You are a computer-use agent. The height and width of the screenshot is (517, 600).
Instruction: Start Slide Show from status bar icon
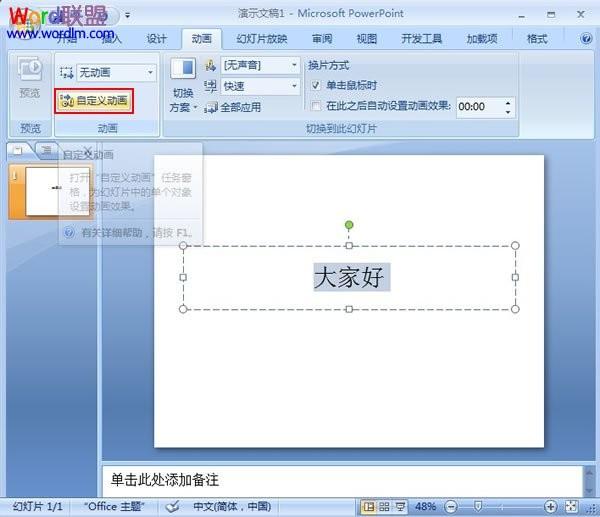pos(400,507)
